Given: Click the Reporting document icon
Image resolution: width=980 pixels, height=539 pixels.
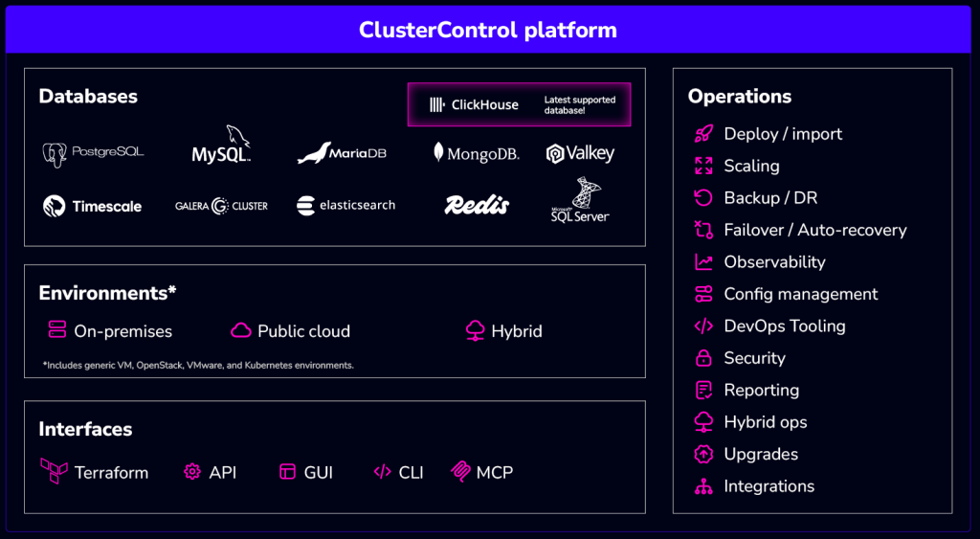Looking at the screenshot, I should click(x=703, y=390).
